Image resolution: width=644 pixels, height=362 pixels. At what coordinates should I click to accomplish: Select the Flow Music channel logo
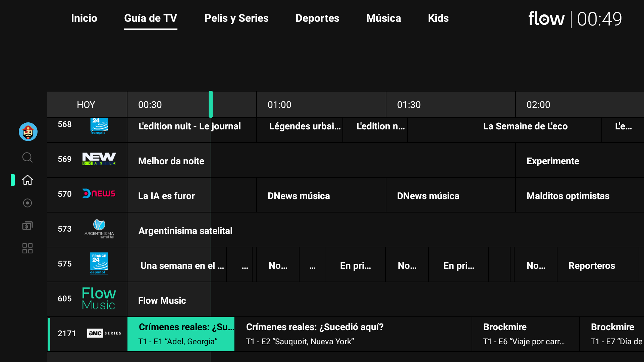coord(99,298)
